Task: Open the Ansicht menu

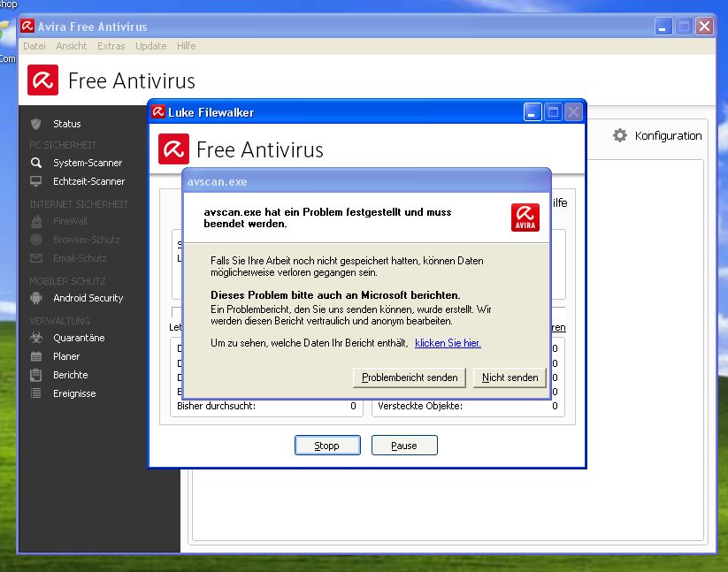Action: pos(72,46)
